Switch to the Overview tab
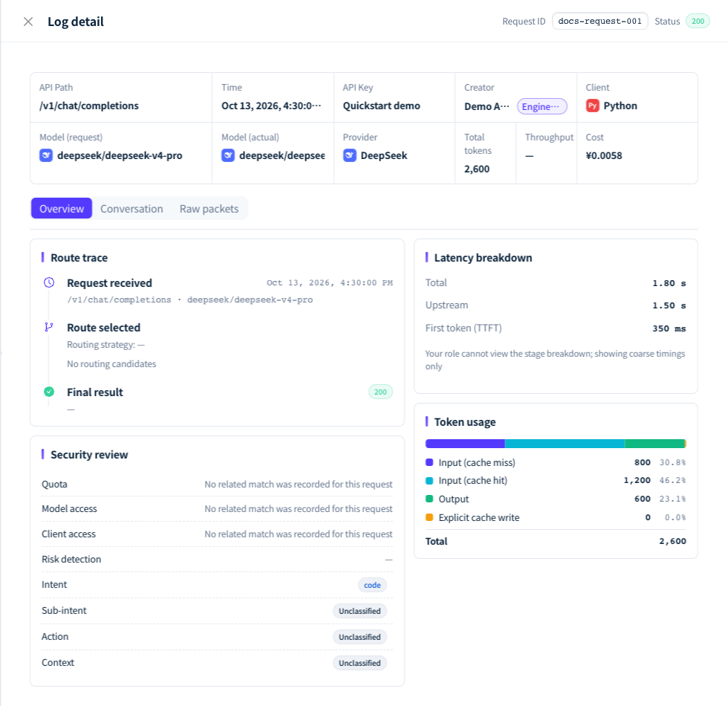The width and height of the screenshot is (728, 706). [x=62, y=209]
